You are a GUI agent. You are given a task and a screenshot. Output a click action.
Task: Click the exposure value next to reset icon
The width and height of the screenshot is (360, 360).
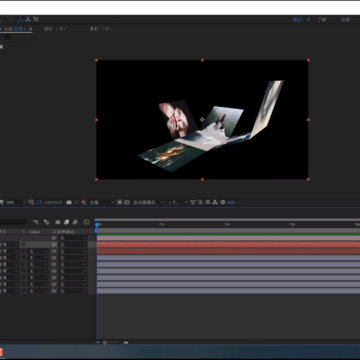(231, 202)
